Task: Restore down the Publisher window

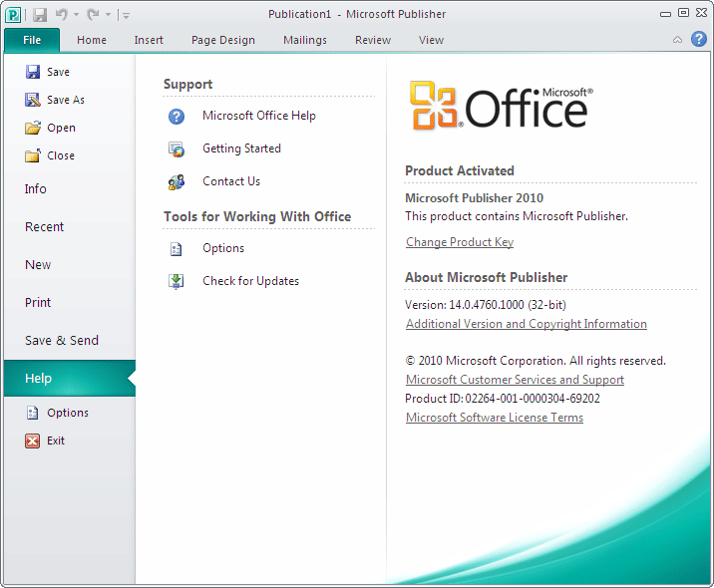Action: tap(683, 13)
